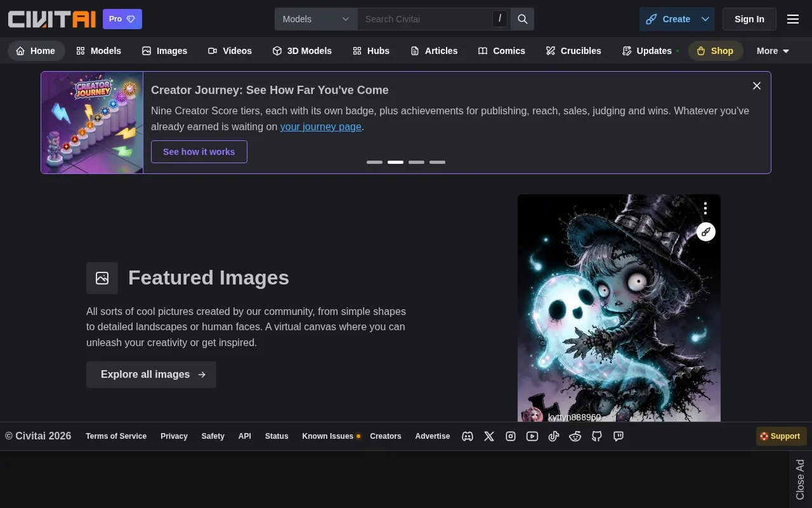
Task: Follow the 'your journey page' link
Action: [x=321, y=126]
